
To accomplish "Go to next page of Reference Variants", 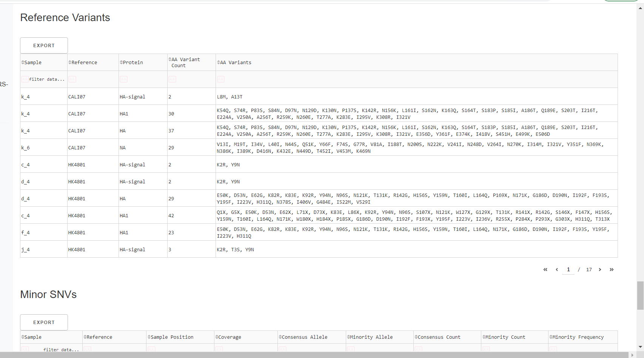I will pos(600,269).
